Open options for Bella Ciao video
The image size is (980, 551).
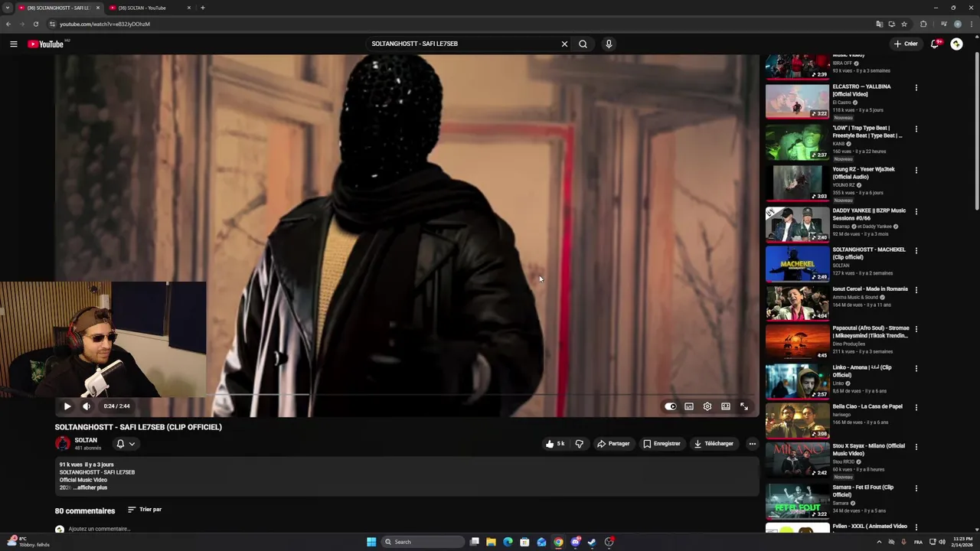click(916, 407)
